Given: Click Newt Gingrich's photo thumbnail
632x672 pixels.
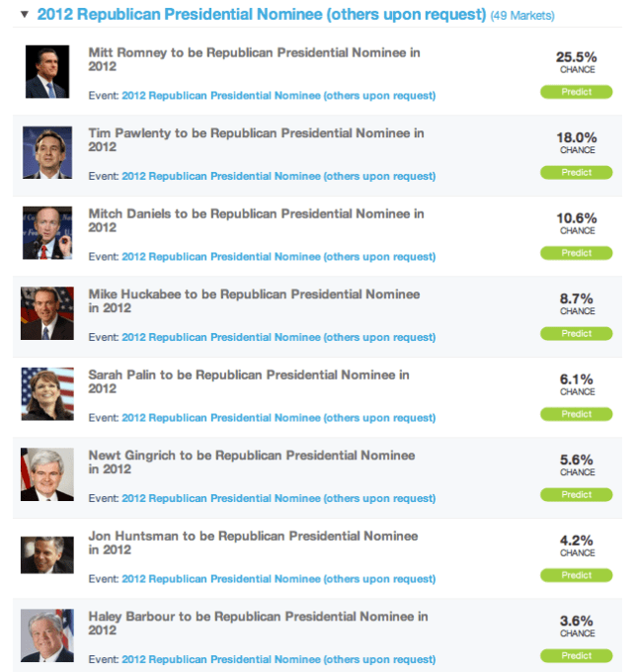Looking at the screenshot, I should (x=47, y=474).
